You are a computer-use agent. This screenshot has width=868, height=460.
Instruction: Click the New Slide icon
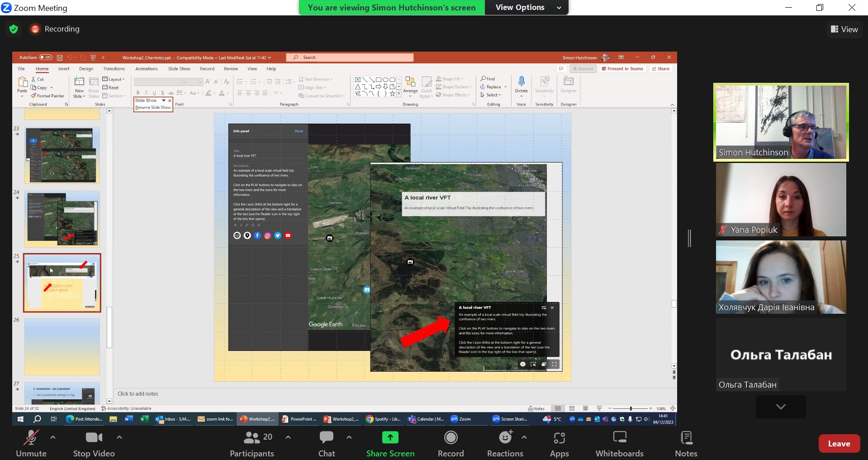click(x=79, y=81)
